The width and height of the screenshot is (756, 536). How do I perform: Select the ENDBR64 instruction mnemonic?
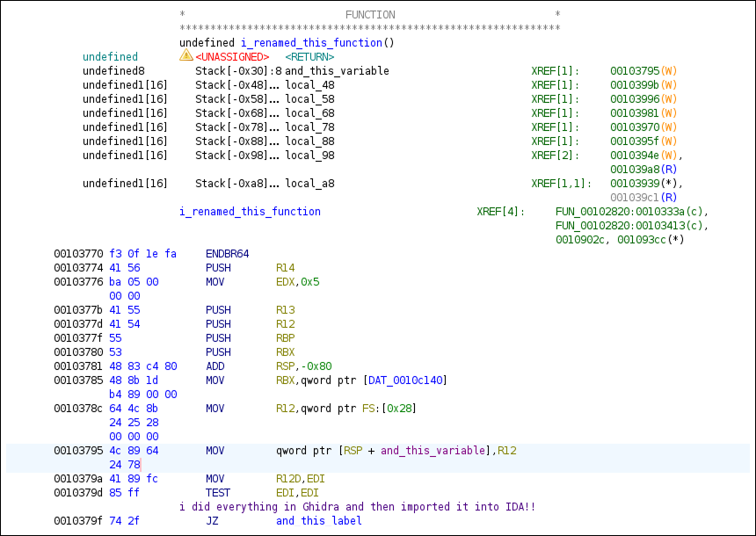click(x=229, y=253)
